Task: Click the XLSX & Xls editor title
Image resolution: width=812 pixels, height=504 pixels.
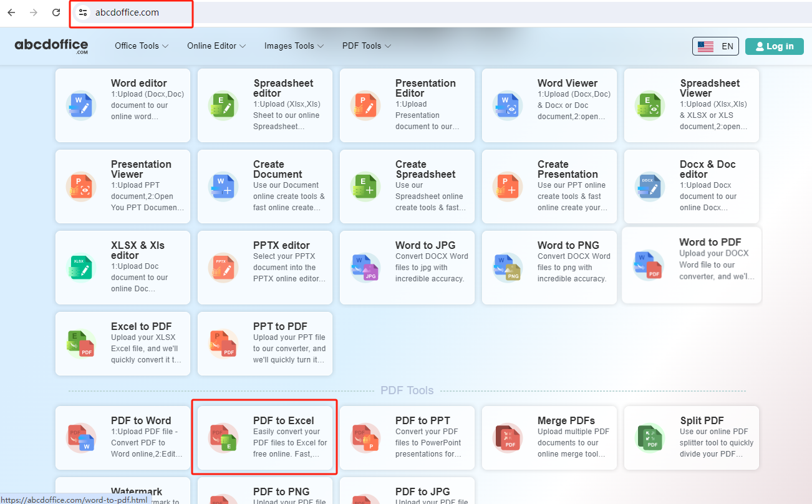Action: pyautogui.click(x=138, y=250)
